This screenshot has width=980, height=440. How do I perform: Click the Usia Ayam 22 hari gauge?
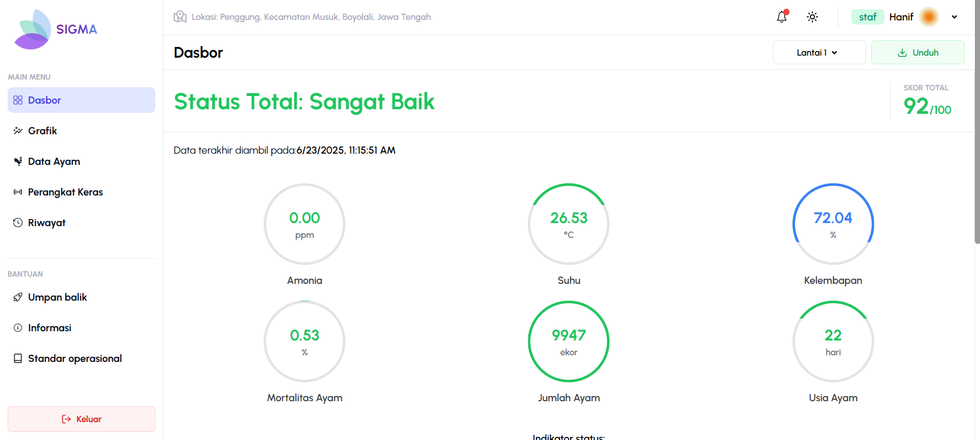[833, 341]
